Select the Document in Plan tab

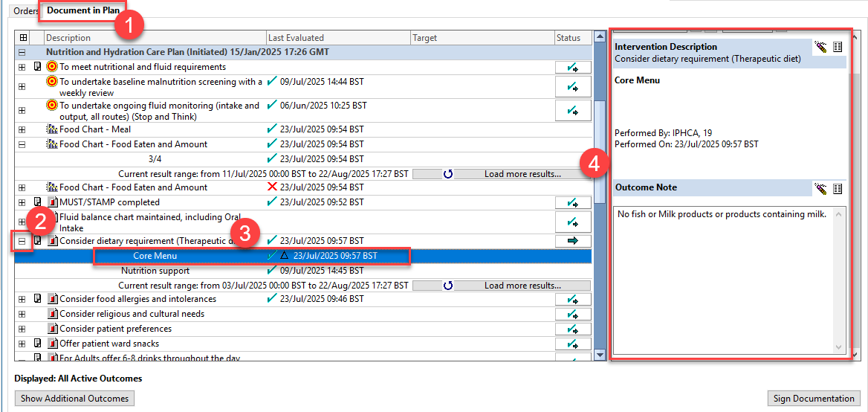82,10
